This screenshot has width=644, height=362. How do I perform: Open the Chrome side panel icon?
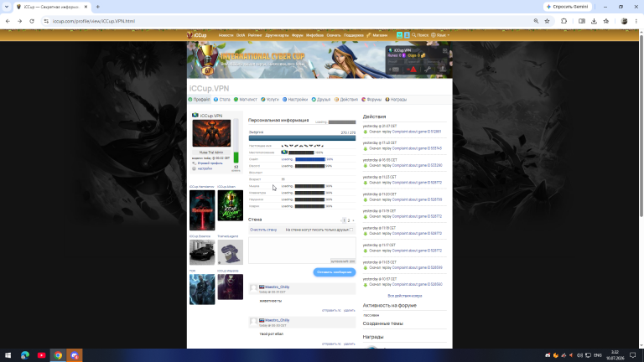coord(582,21)
